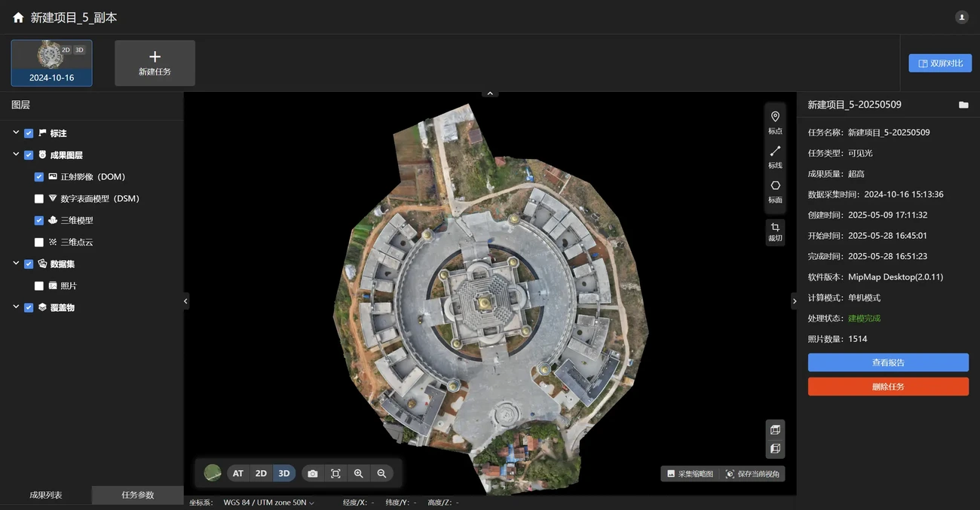Viewport: 980px width, 510px height.
Task: Click the camera screenshot icon in bottom toolbar
Action: [313, 473]
